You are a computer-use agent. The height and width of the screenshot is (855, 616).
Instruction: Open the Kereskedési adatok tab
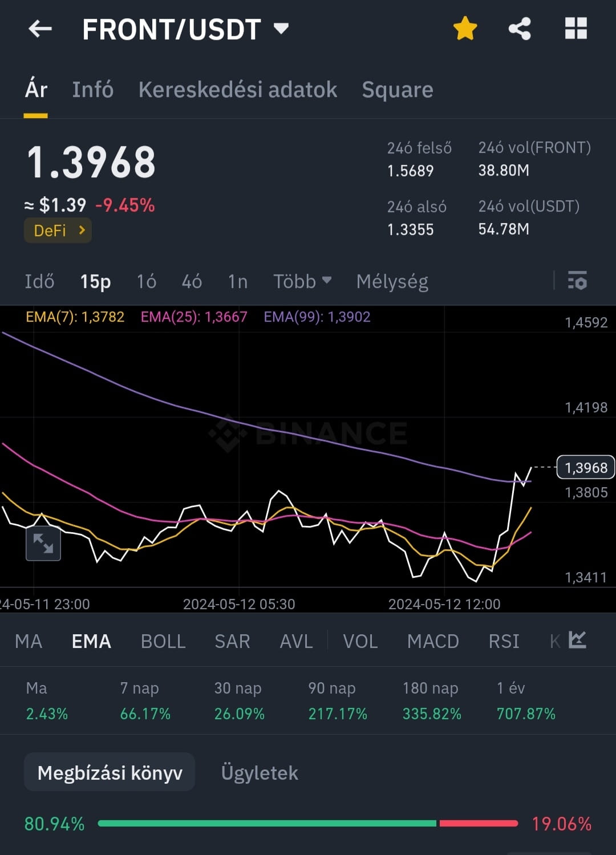tap(238, 90)
